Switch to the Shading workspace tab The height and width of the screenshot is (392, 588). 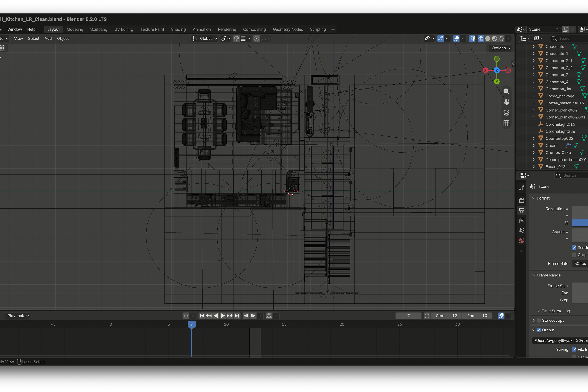coord(178,29)
